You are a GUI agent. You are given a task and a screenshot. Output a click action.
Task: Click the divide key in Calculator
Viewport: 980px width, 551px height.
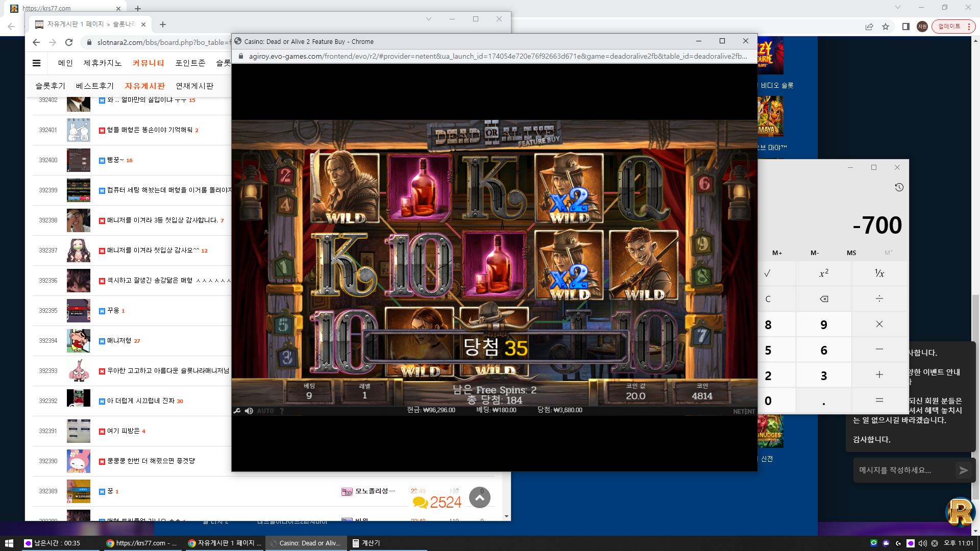[x=879, y=299]
